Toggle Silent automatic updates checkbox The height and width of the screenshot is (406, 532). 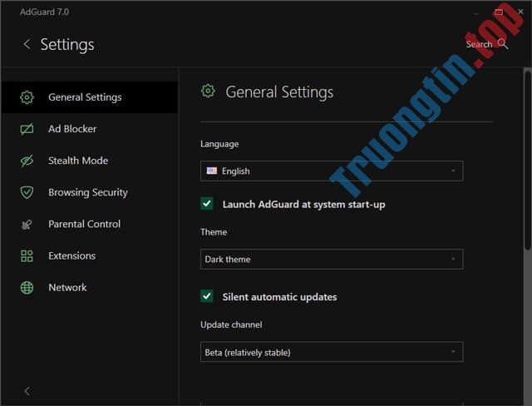click(207, 296)
